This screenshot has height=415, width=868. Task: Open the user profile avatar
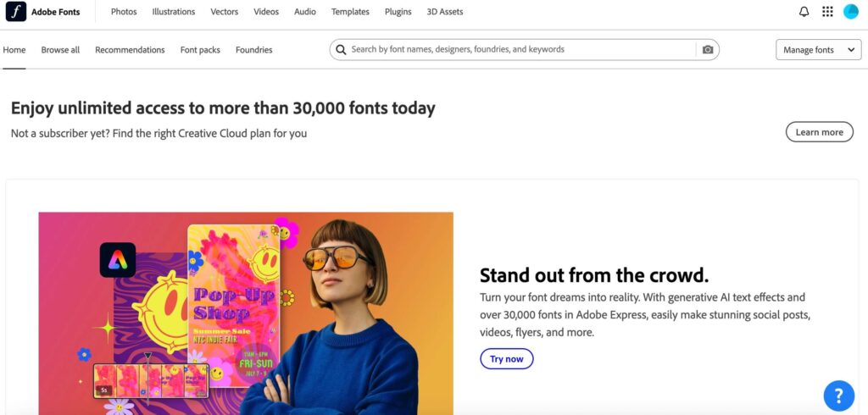point(851,12)
